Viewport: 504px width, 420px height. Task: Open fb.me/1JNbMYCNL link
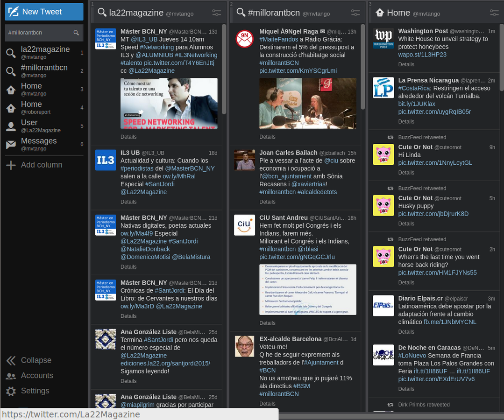450,322
